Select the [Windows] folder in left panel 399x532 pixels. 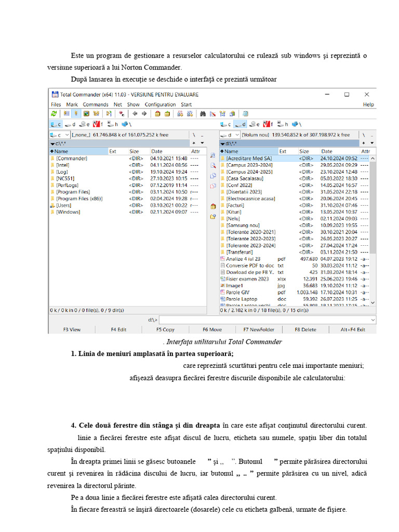point(68,212)
